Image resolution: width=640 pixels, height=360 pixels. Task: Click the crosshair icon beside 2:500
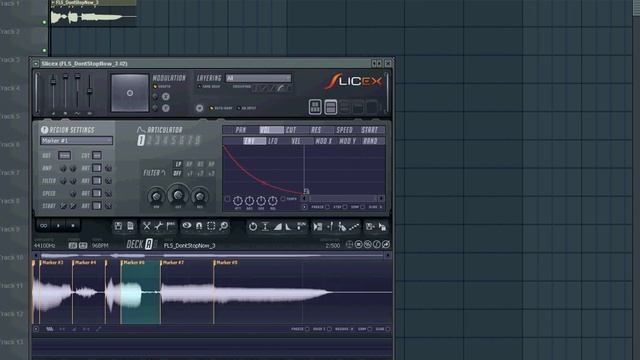point(349,244)
